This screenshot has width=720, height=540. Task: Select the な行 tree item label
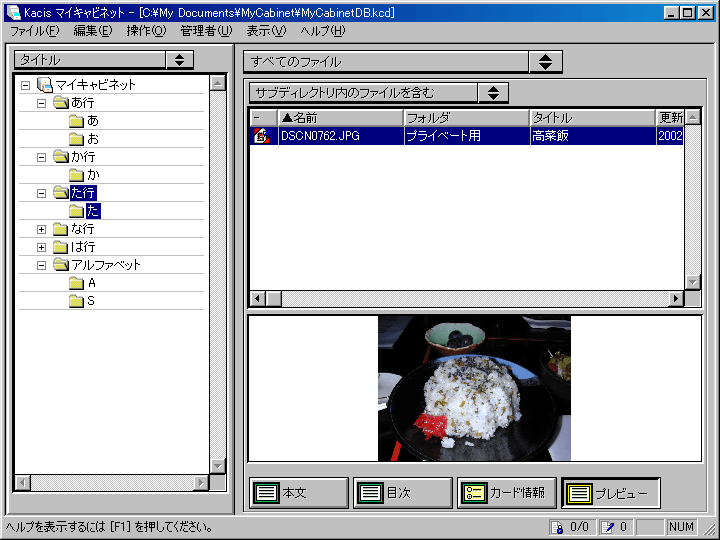point(83,229)
